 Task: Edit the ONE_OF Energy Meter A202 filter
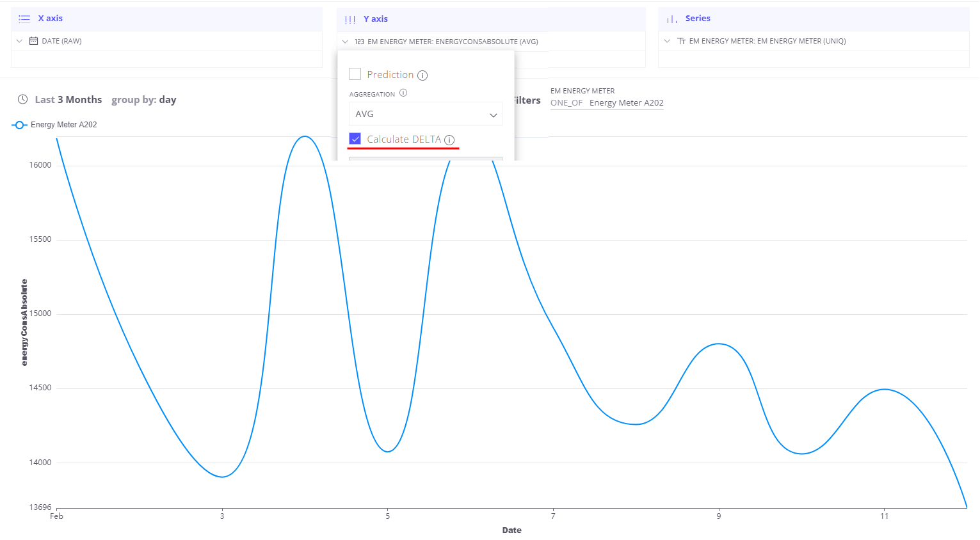point(607,103)
